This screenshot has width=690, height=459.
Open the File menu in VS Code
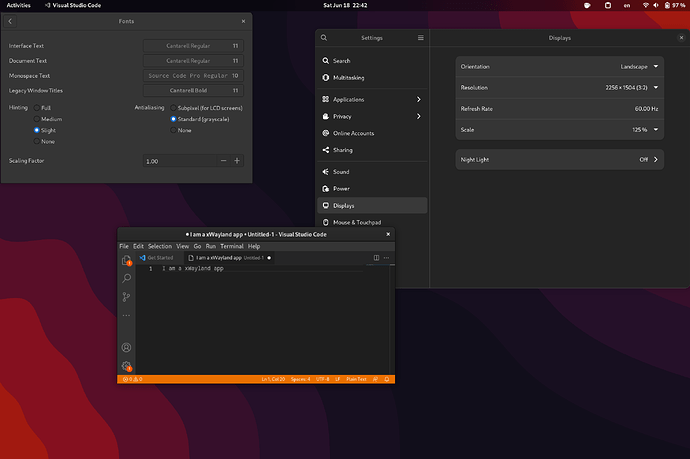tap(124, 246)
